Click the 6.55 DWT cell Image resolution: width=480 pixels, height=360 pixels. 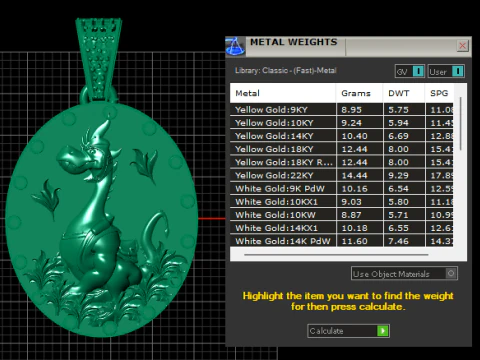point(404,228)
